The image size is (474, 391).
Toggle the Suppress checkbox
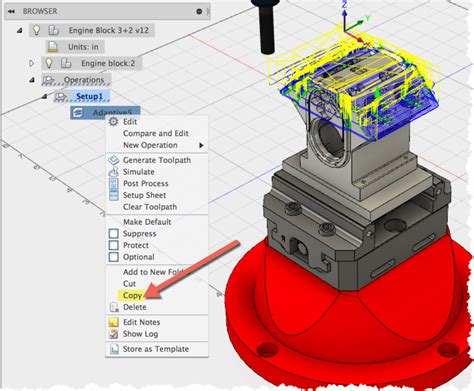point(114,233)
